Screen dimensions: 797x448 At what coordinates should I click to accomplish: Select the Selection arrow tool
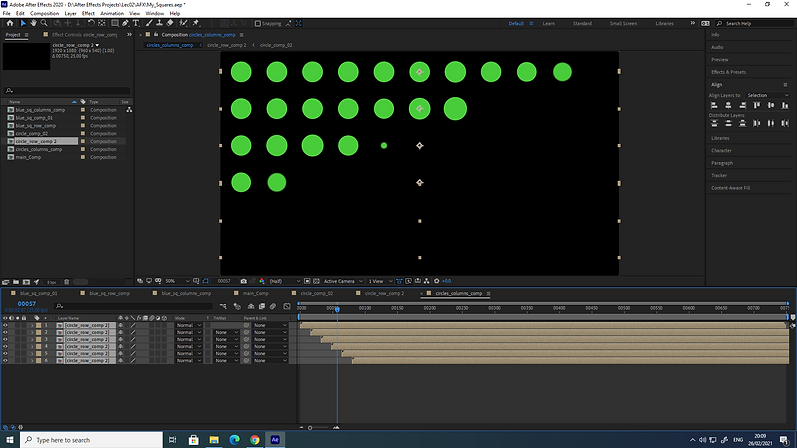[22, 23]
